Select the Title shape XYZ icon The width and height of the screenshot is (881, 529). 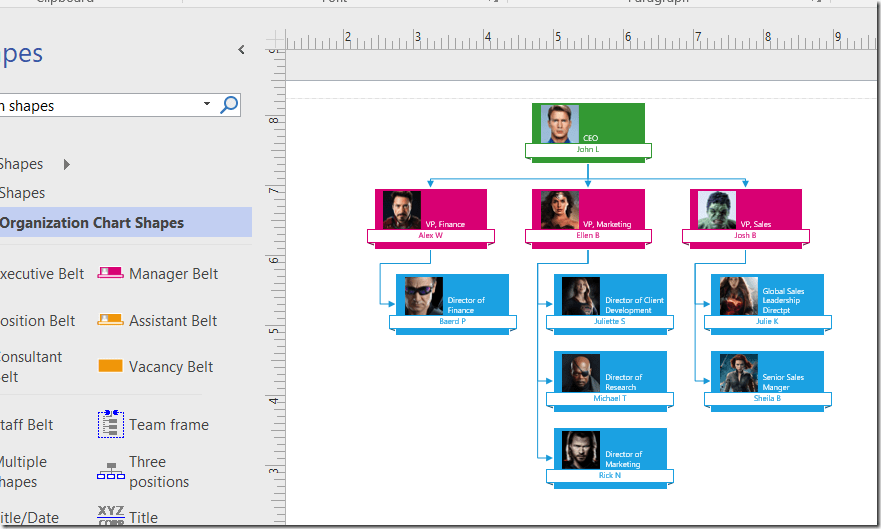click(111, 515)
